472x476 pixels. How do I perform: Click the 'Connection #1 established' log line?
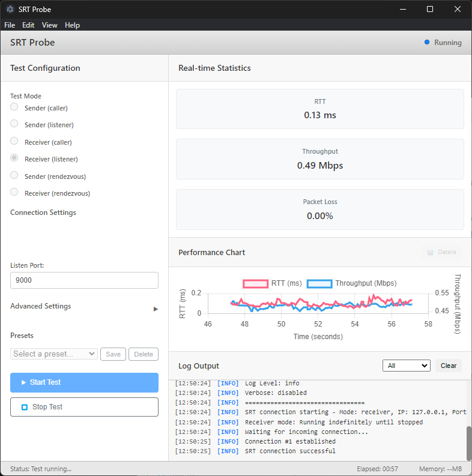[x=290, y=441]
